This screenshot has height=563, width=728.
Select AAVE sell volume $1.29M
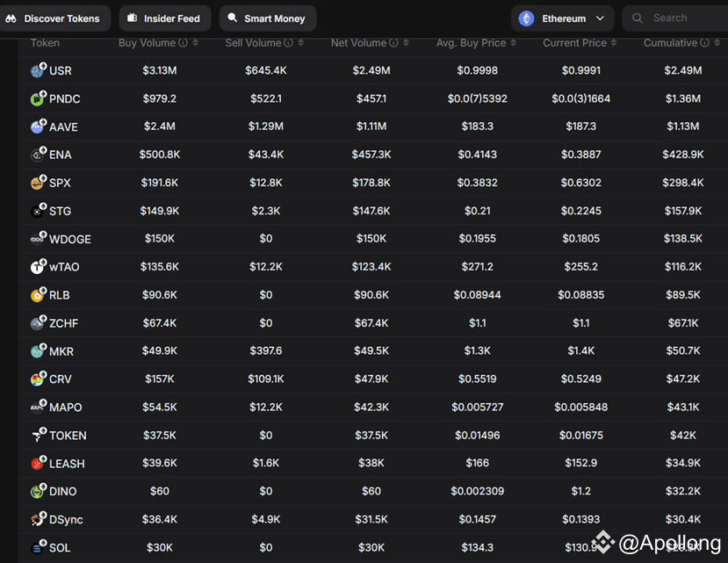click(x=265, y=126)
